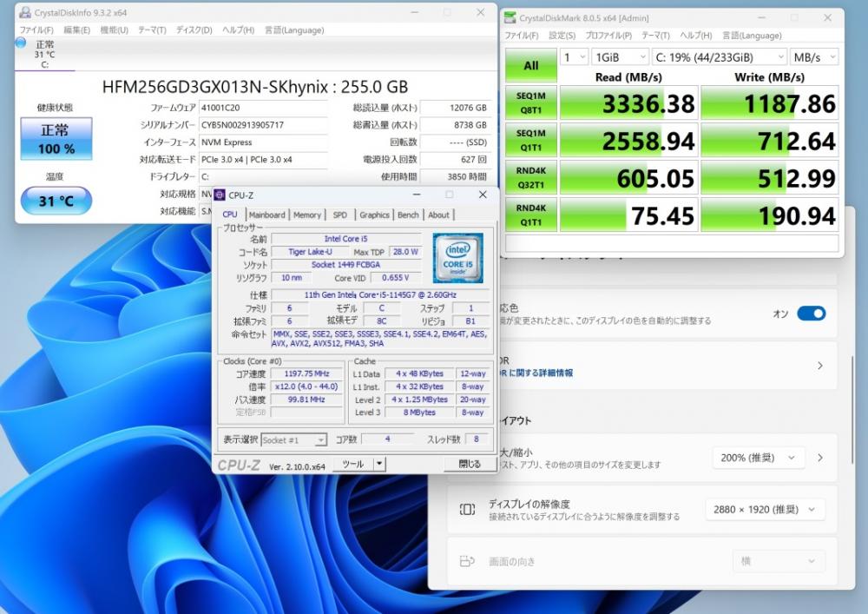The image size is (868, 614).
Task: Open 設定(S) menu in CrystalDiskMark
Action: [x=562, y=36]
